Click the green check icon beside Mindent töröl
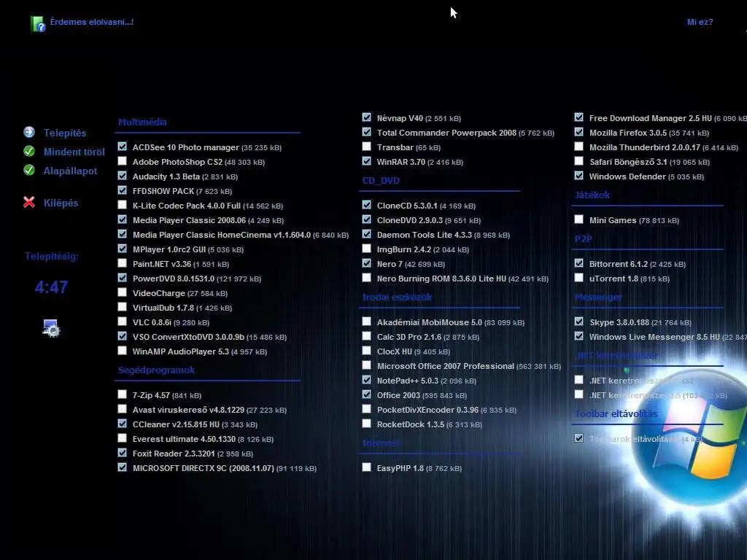Screen dimensions: 747x560 click(x=29, y=151)
